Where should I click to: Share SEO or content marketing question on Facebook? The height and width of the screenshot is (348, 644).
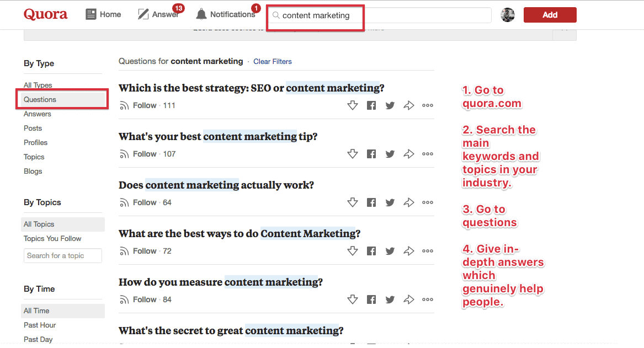(x=371, y=105)
